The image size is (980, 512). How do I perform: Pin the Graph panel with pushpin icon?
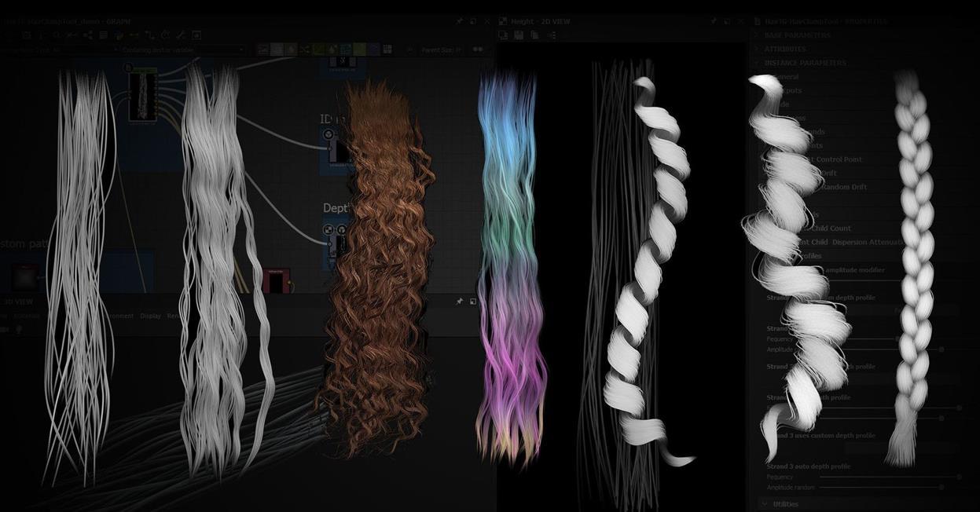(x=460, y=22)
